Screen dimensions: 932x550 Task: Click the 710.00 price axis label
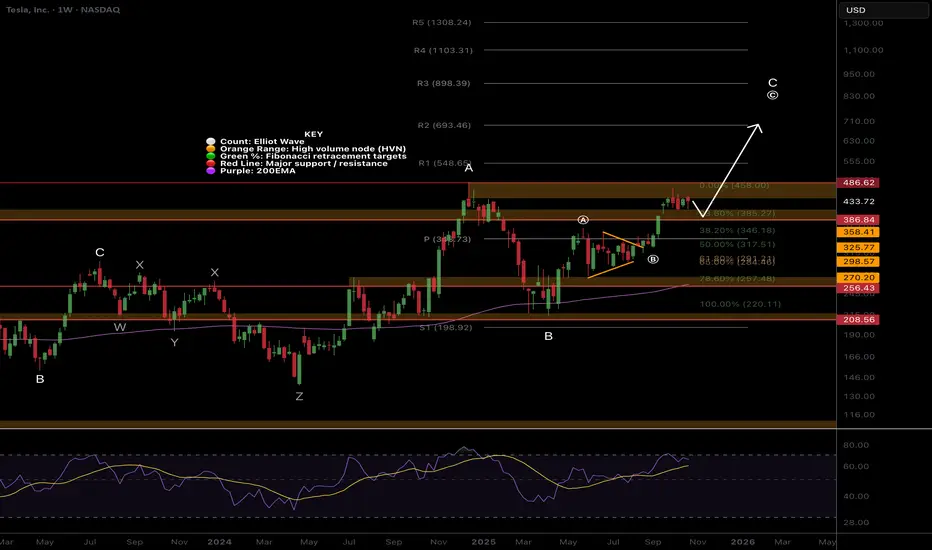[x=859, y=121]
